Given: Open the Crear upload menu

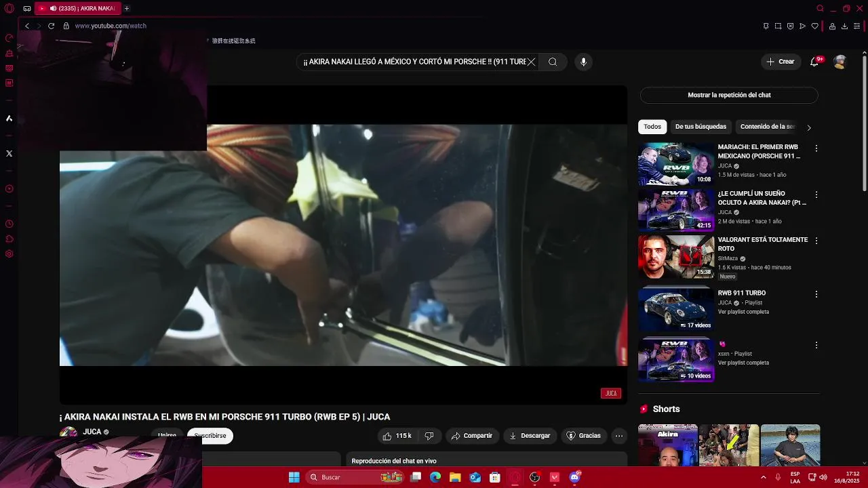Looking at the screenshot, I should tap(780, 62).
